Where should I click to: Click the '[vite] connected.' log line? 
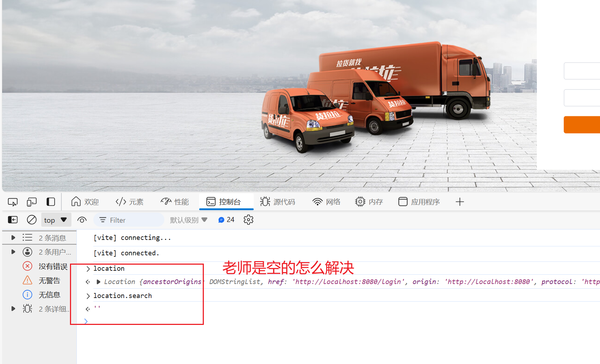(126, 253)
